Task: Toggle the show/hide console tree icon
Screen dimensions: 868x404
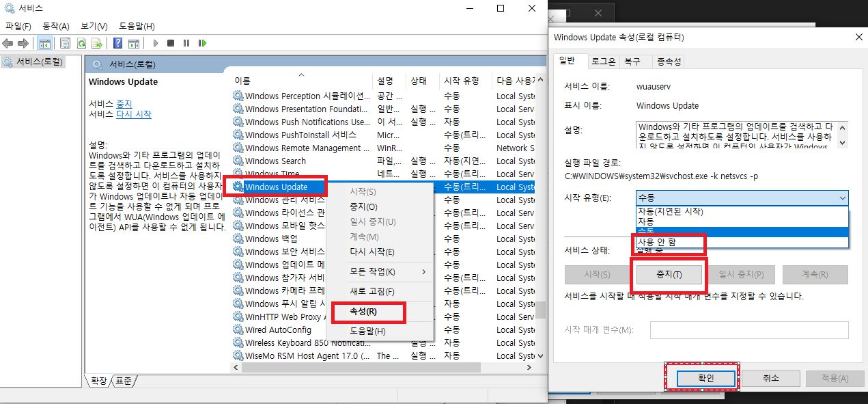Action: pos(44,43)
